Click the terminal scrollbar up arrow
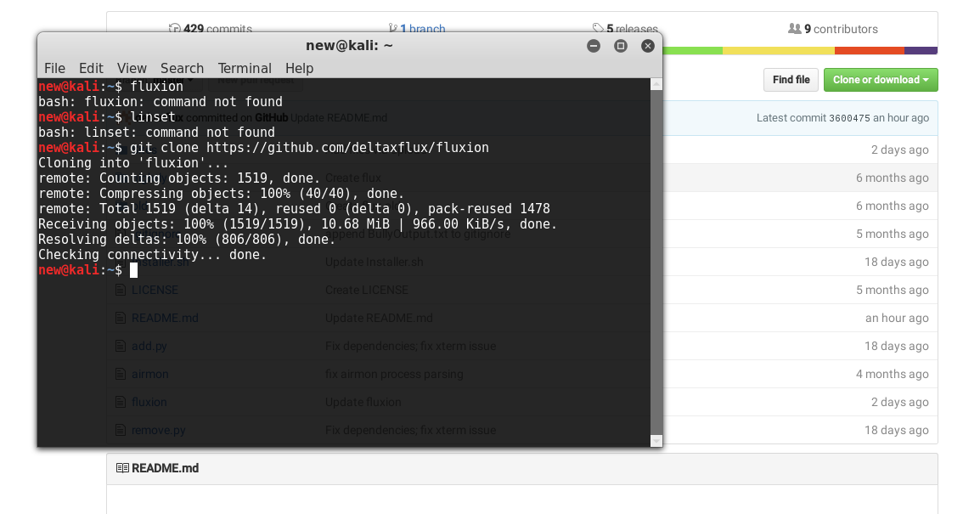Image resolution: width=980 pixels, height=514 pixels. click(x=656, y=84)
